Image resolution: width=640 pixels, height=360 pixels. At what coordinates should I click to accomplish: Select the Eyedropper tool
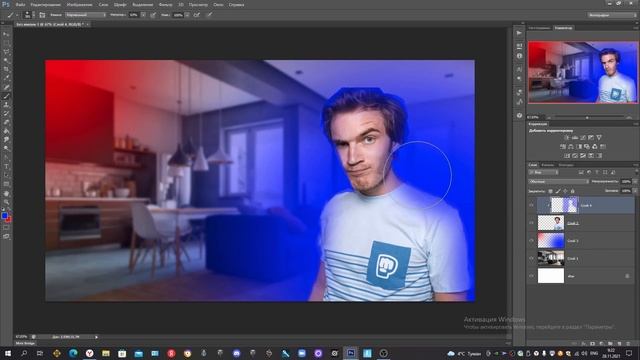click(x=6, y=78)
